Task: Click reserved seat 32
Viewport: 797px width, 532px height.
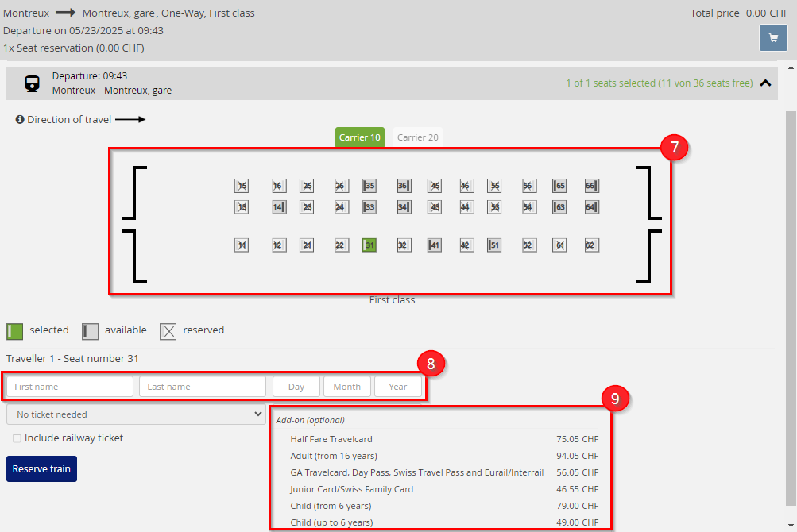Action: click(x=404, y=245)
